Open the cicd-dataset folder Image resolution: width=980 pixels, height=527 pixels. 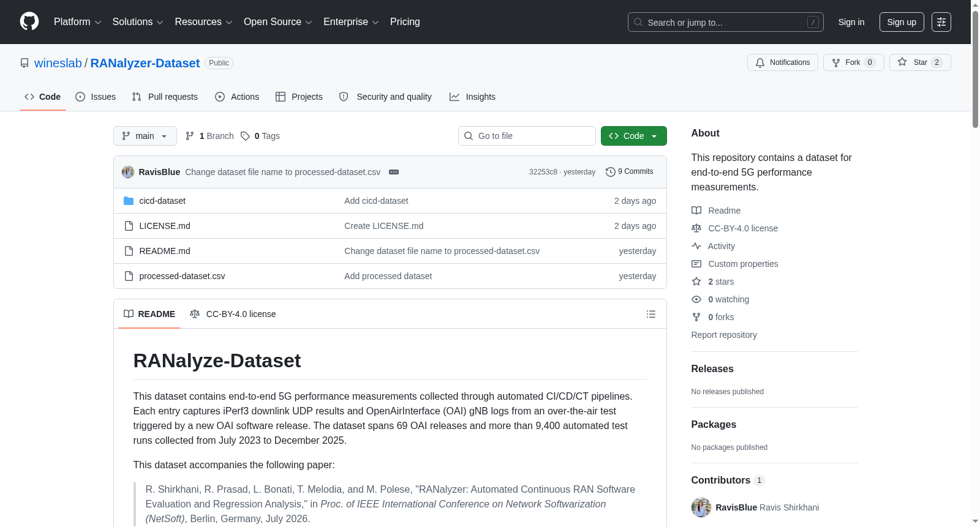pyautogui.click(x=162, y=201)
